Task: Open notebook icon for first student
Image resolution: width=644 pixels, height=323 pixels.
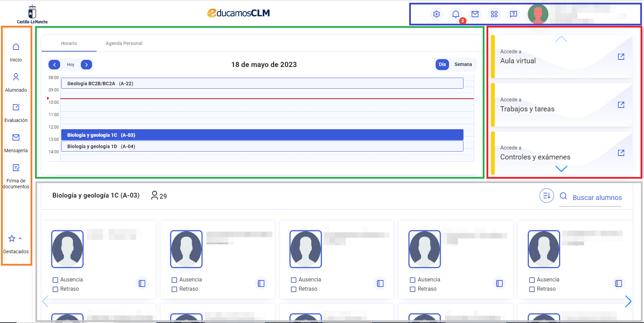Action: (x=142, y=283)
